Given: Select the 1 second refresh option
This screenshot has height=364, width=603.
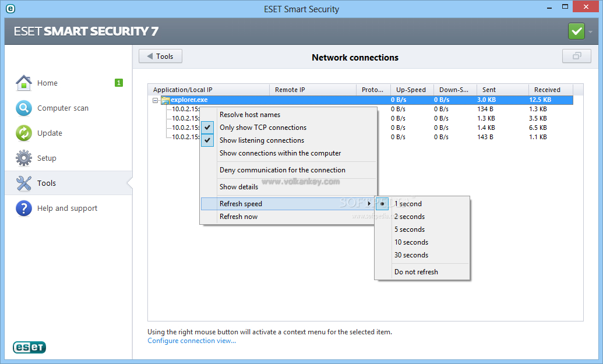Looking at the screenshot, I should [x=408, y=204].
